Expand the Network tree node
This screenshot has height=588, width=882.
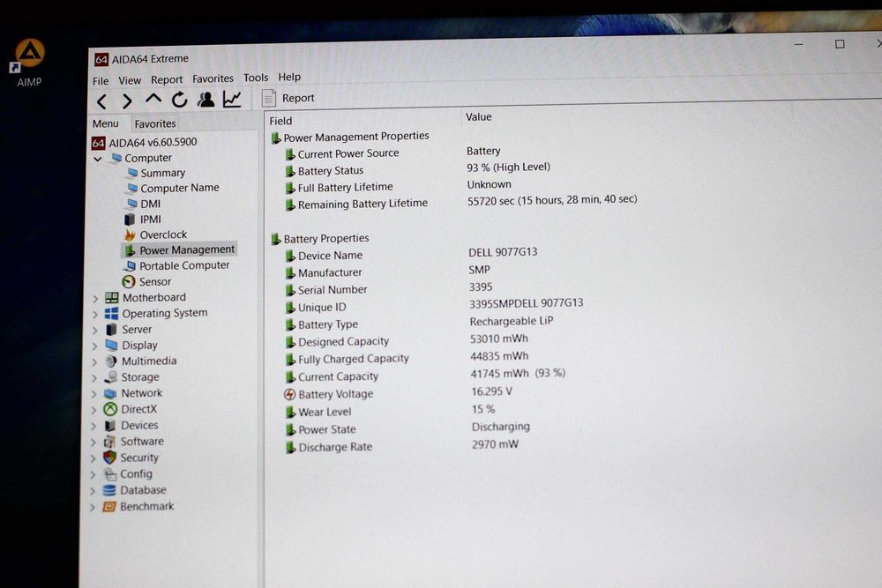[x=94, y=395]
